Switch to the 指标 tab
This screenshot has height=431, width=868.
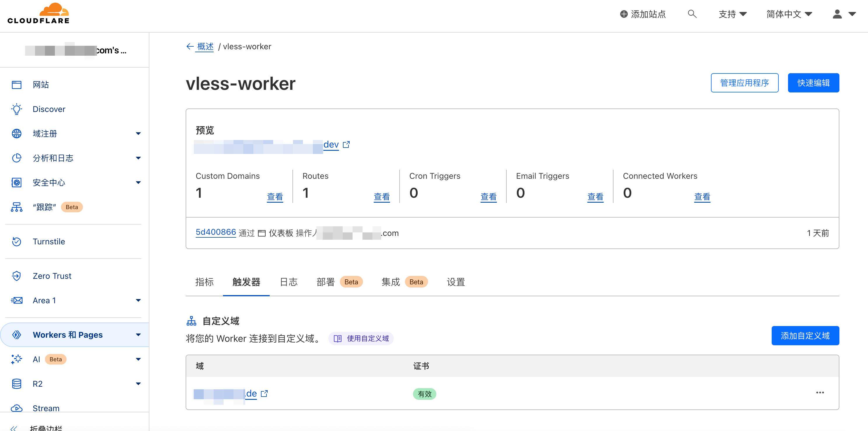click(x=204, y=282)
